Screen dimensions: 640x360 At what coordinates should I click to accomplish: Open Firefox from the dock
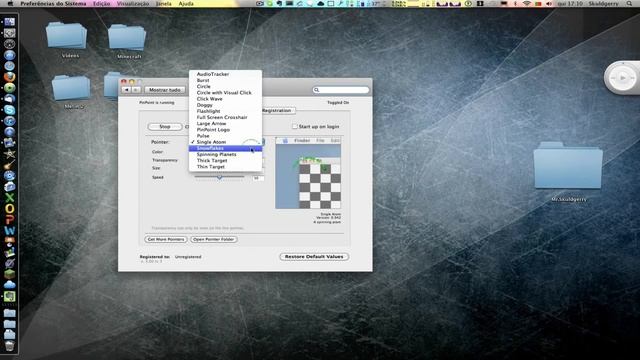pos(9,77)
